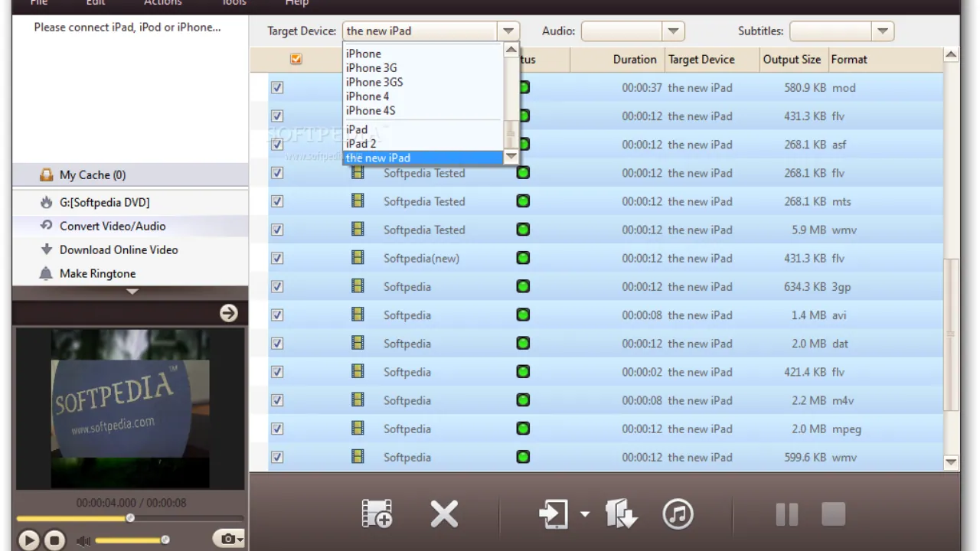Click the device list scroll-down arrow
This screenshot has width=980, height=551.
511,157
